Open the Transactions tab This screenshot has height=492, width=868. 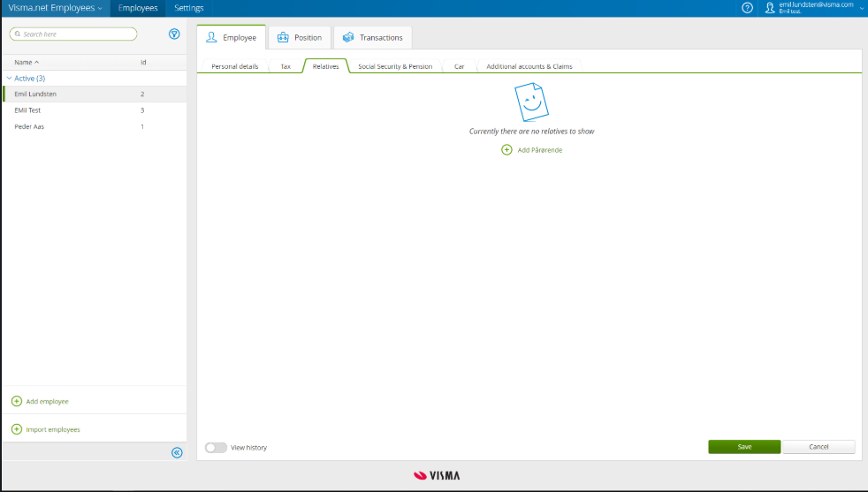372,38
